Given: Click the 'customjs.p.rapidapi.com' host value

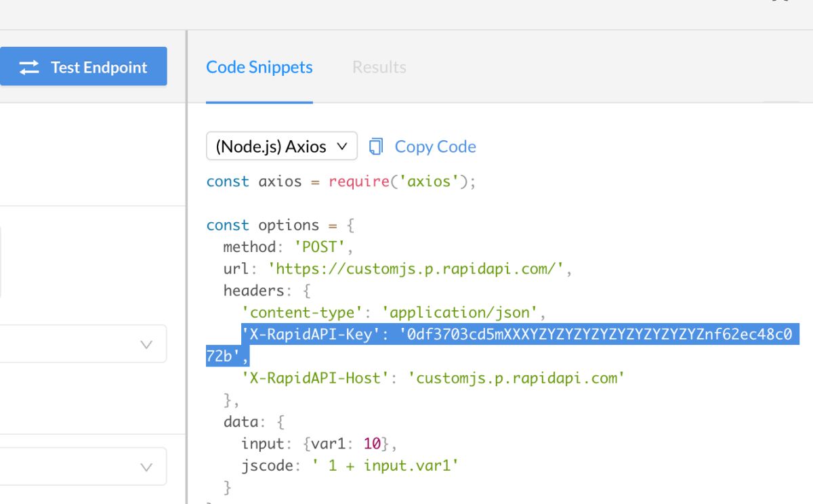Looking at the screenshot, I should [x=516, y=377].
